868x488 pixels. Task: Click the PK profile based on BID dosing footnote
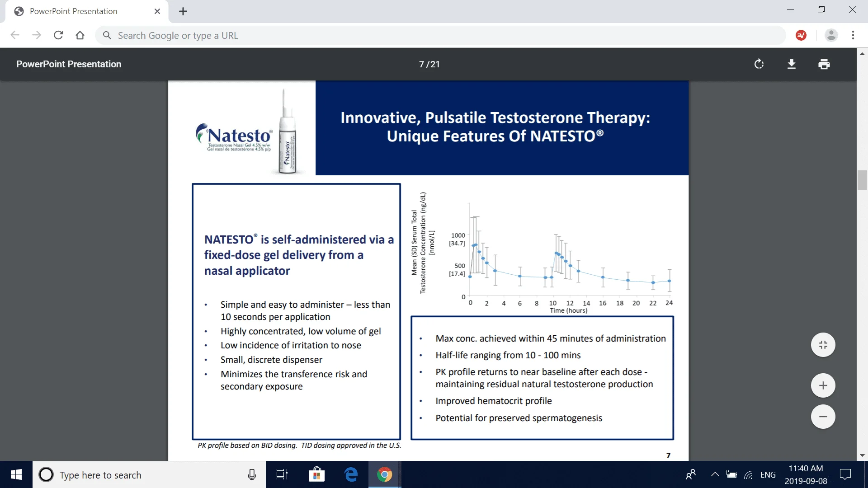tap(299, 446)
